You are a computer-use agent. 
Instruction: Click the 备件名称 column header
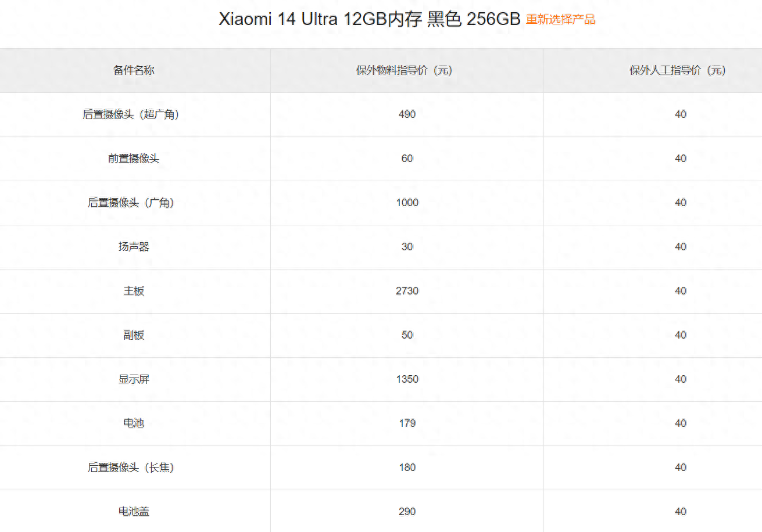(134, 70)
